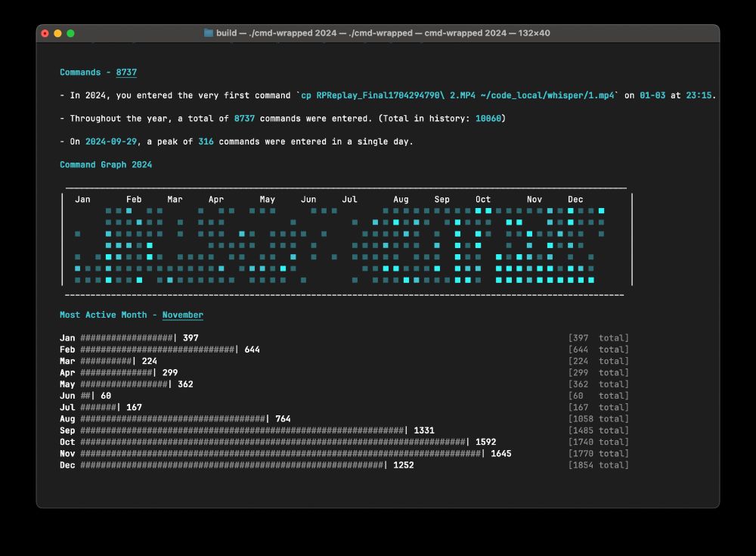This screenshot has height=556, width=756.
Task: Click the peak count '316'
Action: pyautogui.click(x=206, y=142)
